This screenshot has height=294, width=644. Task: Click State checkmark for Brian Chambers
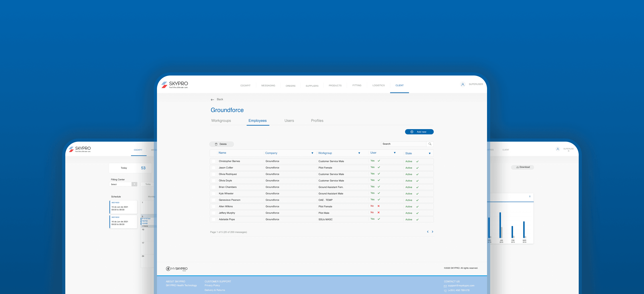(x=417, y=187)
